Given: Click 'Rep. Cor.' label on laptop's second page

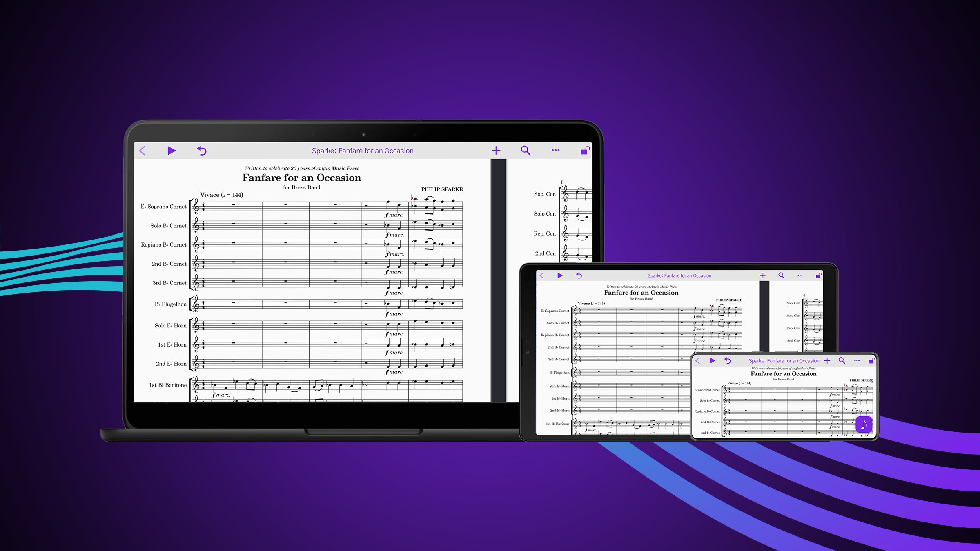Looking at the screenshot, I should pos(545,234).
